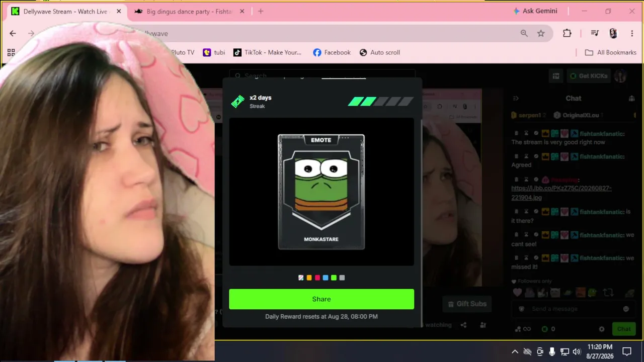The image size is (644, 362).
Task: Click the x2 days streak progress bar
Action: coord(381,102)
